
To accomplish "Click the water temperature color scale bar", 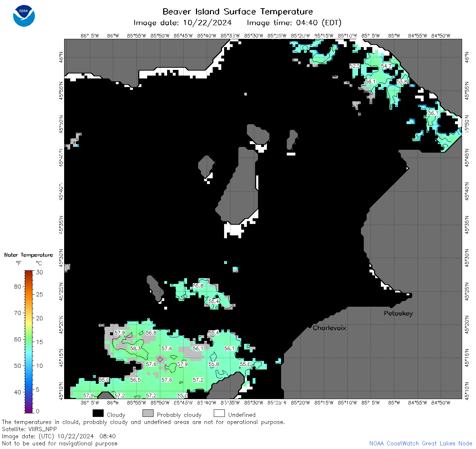I will point(29,342).
